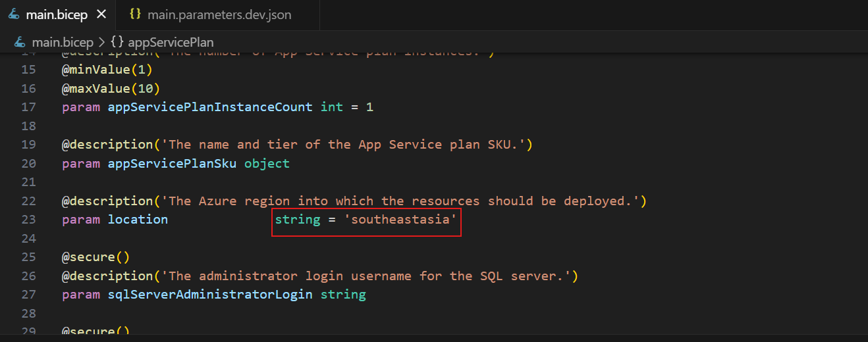This screenshot has height=342, width=868.
Task: Open appServicePlan breadcrumb symbol
Action: pos(171,42)
